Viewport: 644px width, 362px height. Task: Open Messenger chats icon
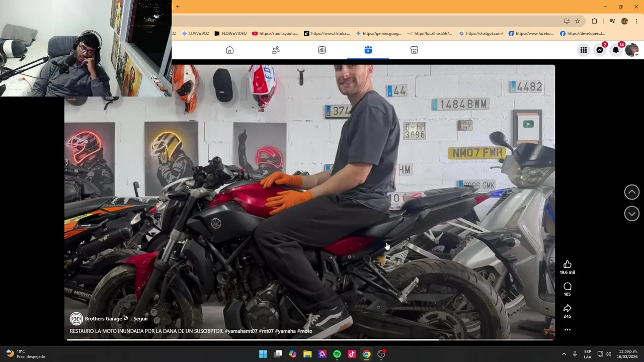click(600, 50)
